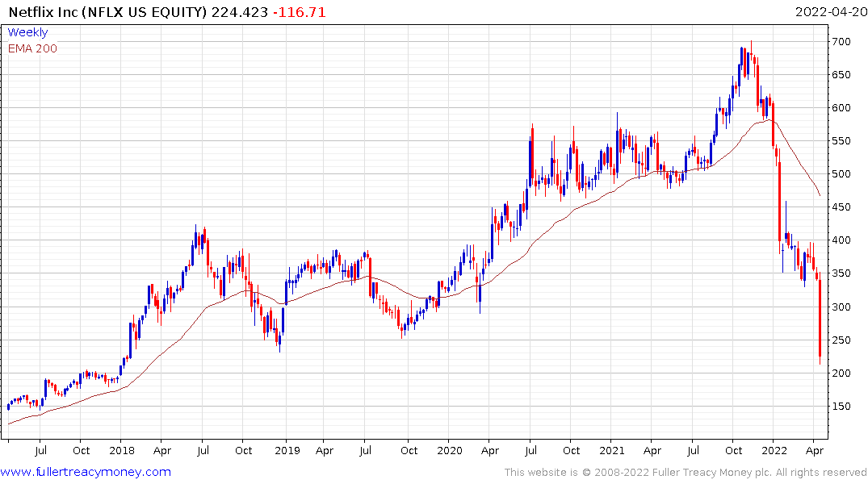Open the www.fullertreacymoney.com link

(x=86, y=472)
